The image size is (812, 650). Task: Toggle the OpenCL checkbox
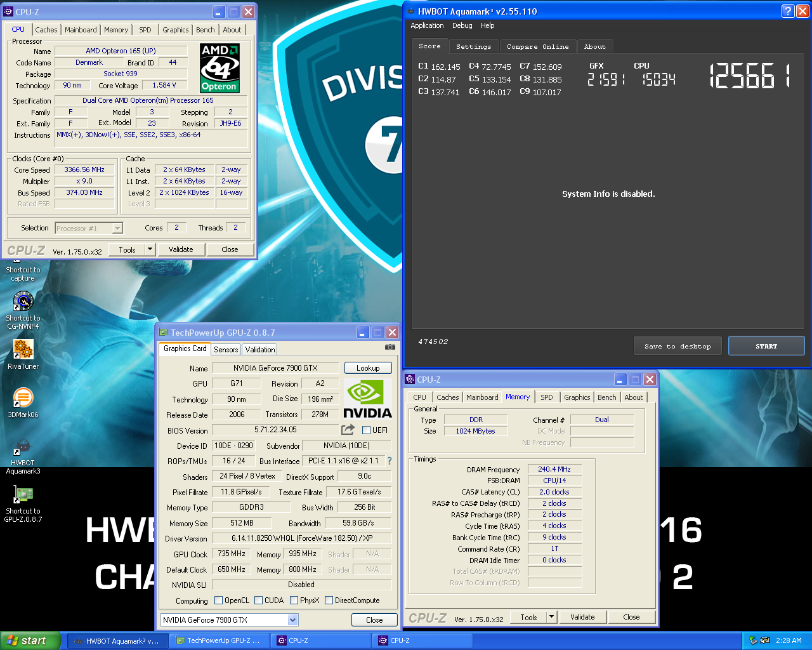point(218,600)
